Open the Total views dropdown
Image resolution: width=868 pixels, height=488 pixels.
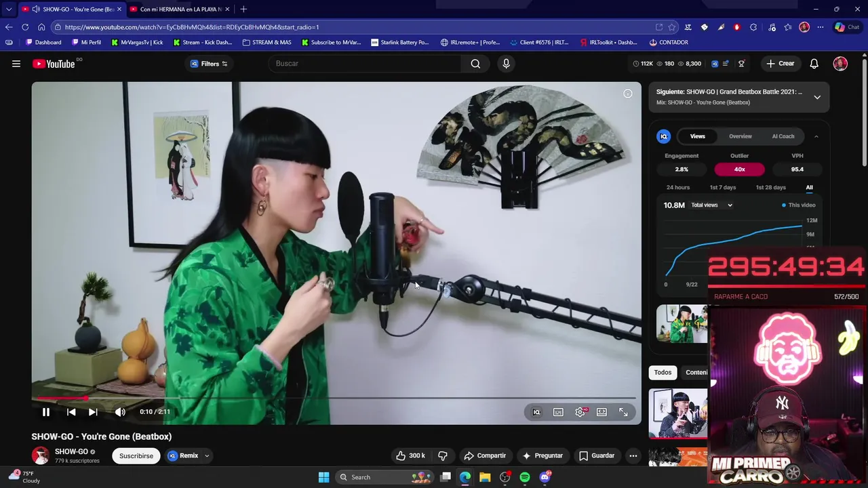point(711,205)
